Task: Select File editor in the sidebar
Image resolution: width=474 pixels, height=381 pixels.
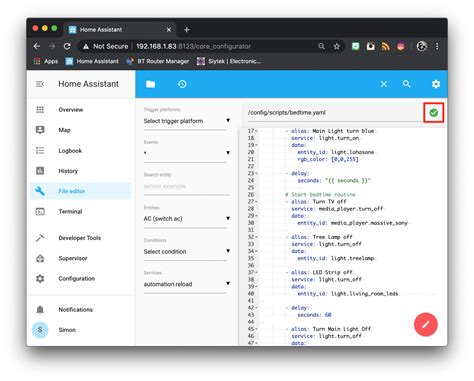Action: click(81, 191)
